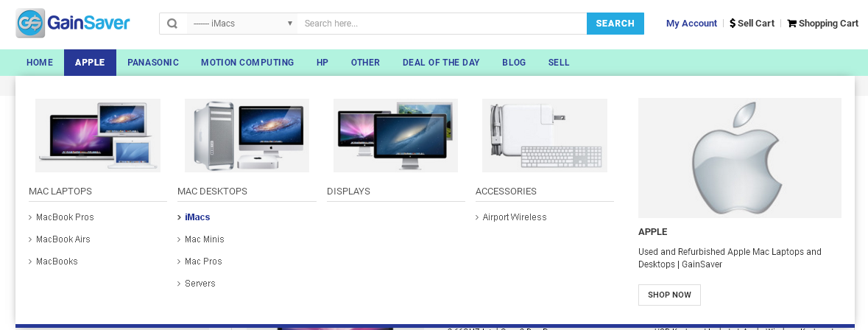Open the SELL menu item

pos(559,63)
